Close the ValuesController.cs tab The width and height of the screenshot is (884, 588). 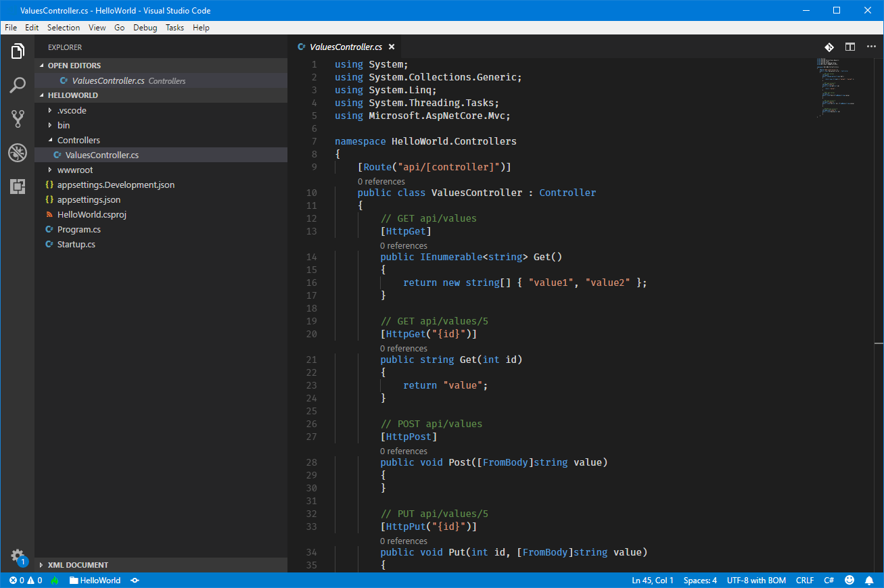coord(391,47)
